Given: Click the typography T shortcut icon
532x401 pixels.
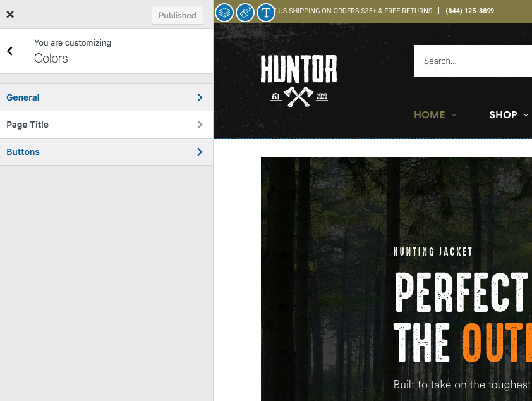Looking at the screenshot, I should (x=266, y=12).
